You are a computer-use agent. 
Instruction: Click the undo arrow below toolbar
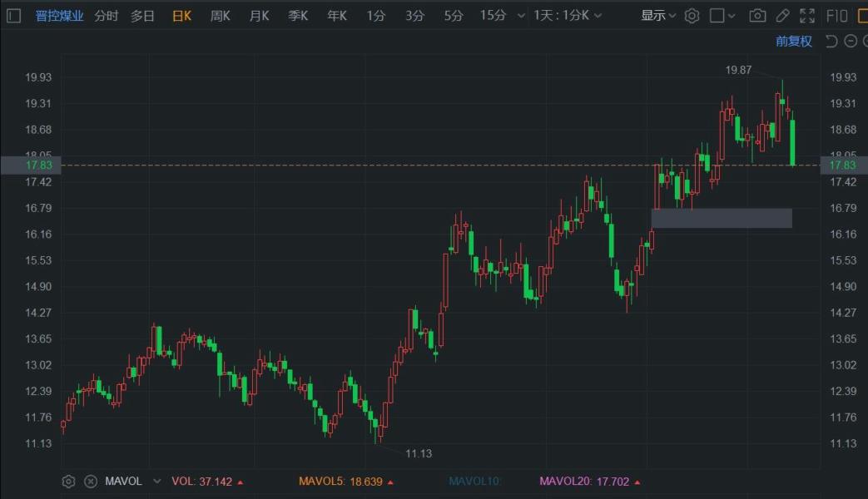pyautogui.click(x=831, y=42)
